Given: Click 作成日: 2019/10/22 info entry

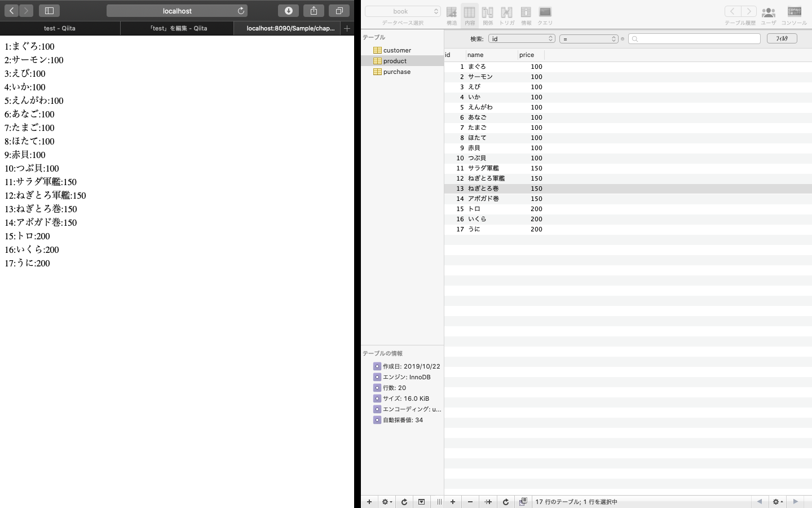Looking at the screenshot, I should [407, 366].
